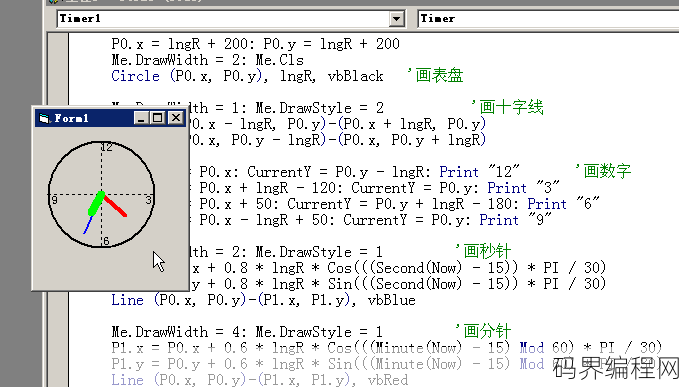Click the Line keyword before vbRed
This screenshot has height=387, width=679.
127,380
